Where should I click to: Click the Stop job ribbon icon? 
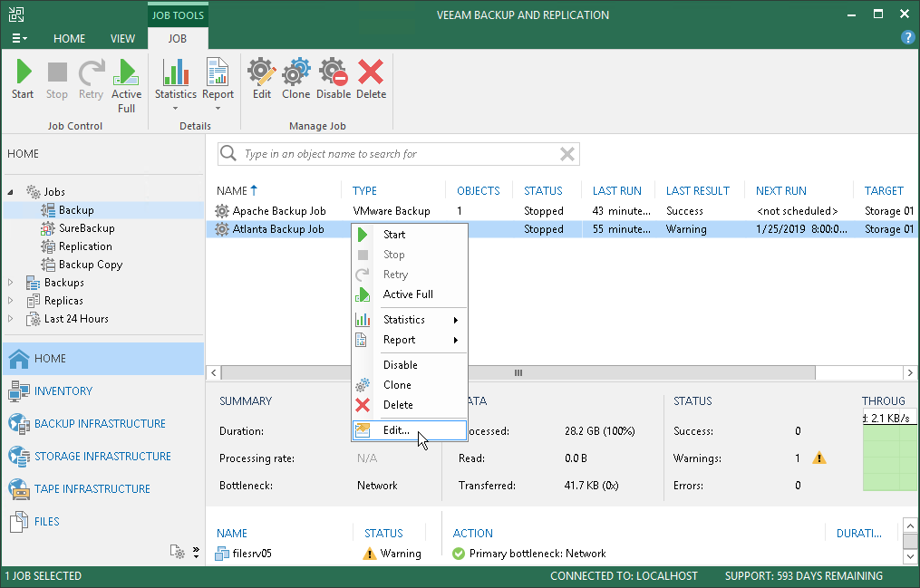coord(57,79)
